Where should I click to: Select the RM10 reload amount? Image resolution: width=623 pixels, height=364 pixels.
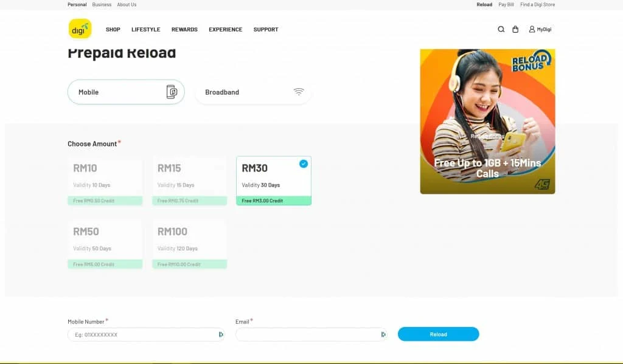tap(105, 180)
